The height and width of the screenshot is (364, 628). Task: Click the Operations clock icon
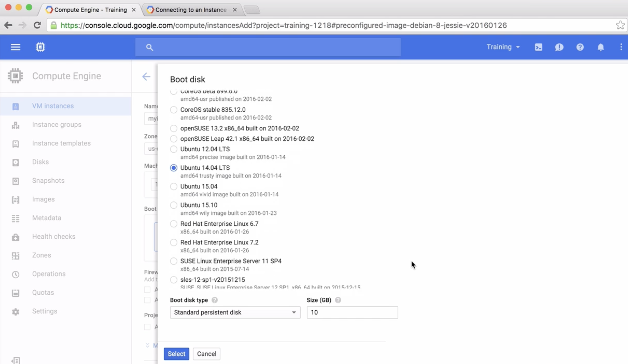click(15, 275)
